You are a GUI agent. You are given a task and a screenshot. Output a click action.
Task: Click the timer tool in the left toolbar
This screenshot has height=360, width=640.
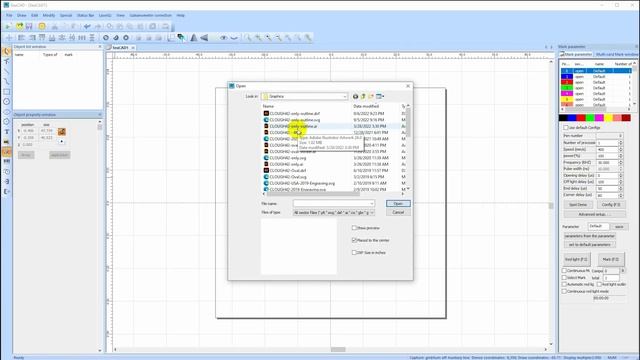pos(7,172)
